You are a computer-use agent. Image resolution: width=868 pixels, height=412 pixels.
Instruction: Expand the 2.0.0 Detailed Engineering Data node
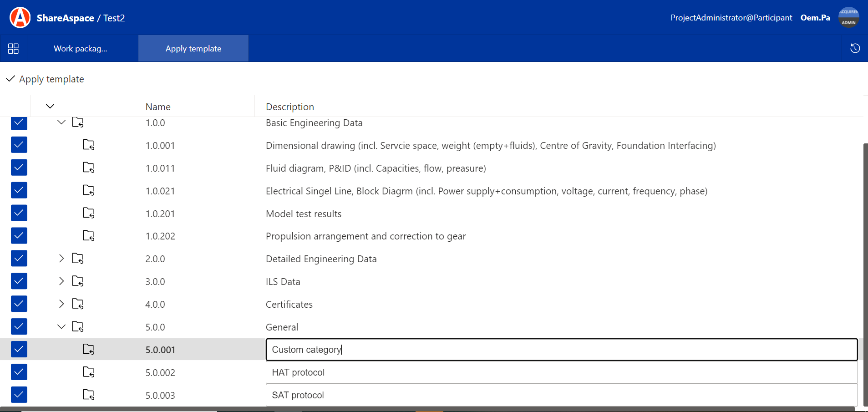[x=61, y=259]
